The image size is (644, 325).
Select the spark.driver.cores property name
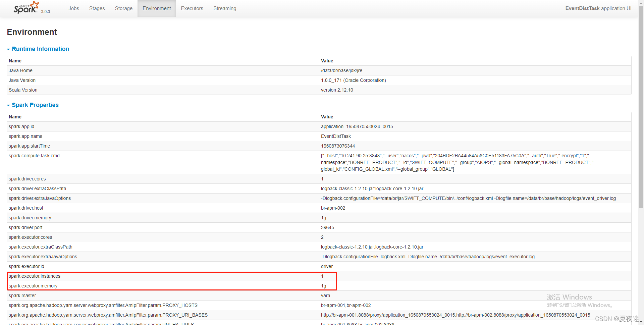coord(27,179)
